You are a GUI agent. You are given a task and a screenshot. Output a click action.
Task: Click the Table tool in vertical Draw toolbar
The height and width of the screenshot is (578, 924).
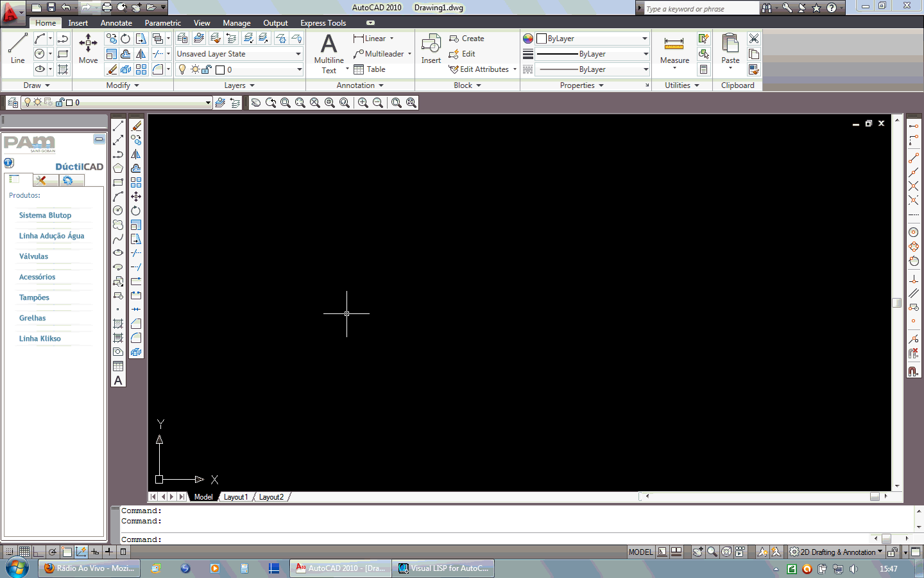[118, 366]
